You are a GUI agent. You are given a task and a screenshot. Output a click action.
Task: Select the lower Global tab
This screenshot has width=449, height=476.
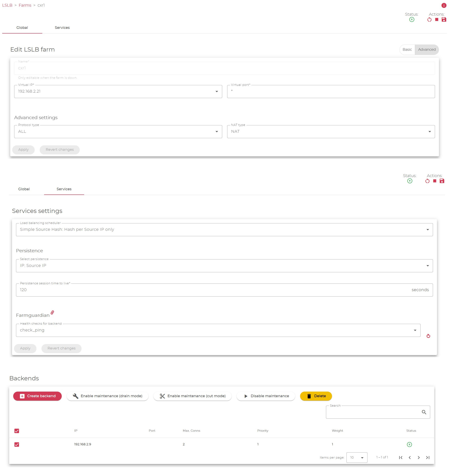24,189
